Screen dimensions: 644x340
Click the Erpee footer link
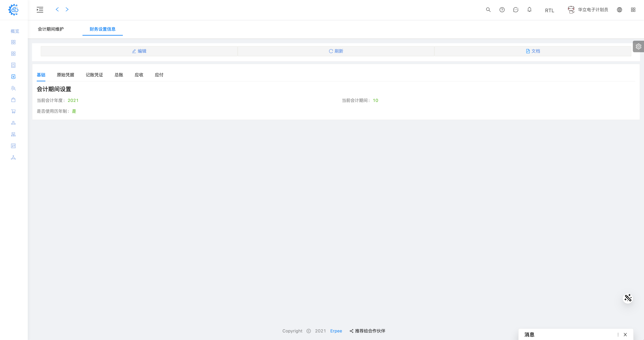(336, 331)
